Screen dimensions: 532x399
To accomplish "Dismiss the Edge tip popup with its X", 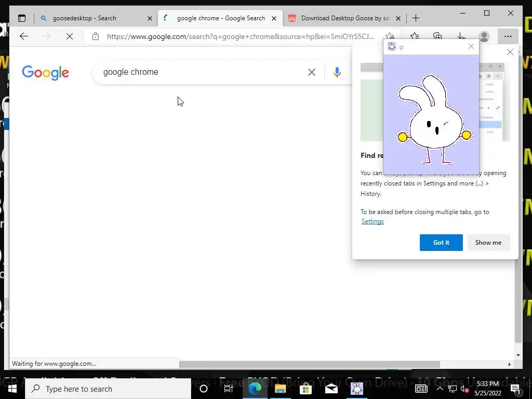I will pyautogui.click(x=510, y=52).
